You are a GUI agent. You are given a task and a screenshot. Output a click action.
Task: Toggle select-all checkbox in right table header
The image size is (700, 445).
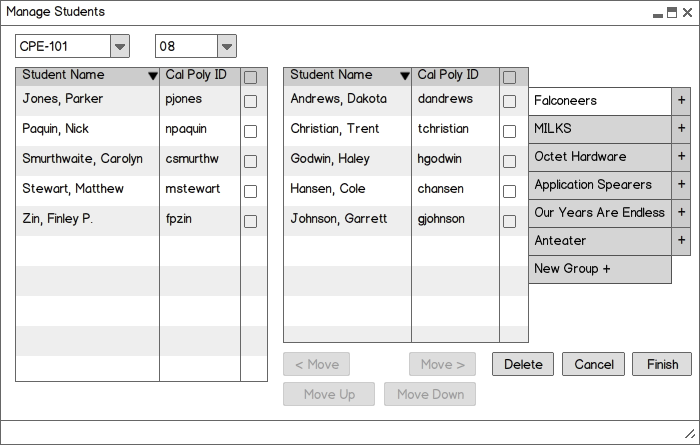coord(509,77)
